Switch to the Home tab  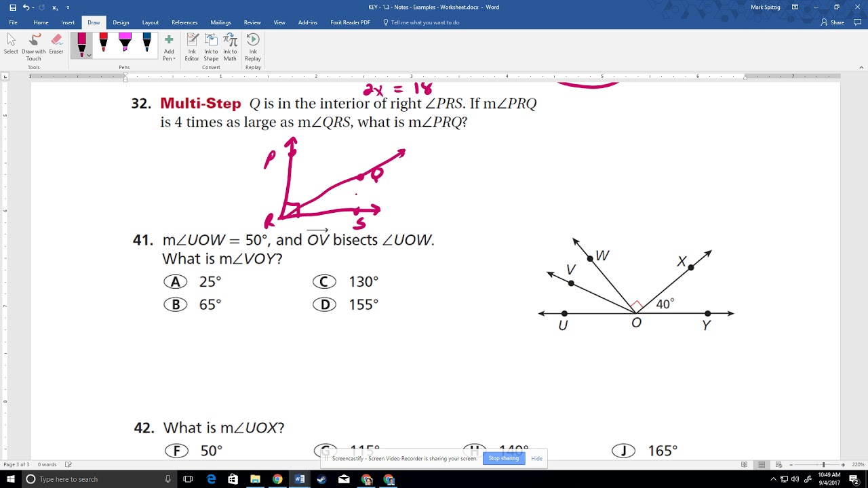[x=41, y=22]
